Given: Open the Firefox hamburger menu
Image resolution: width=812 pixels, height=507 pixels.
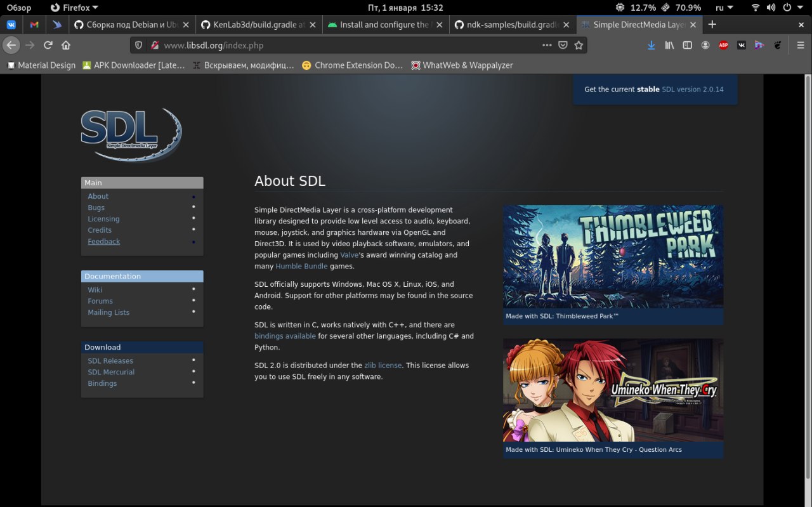Looking at the screenshot, I should coord(801,45).
